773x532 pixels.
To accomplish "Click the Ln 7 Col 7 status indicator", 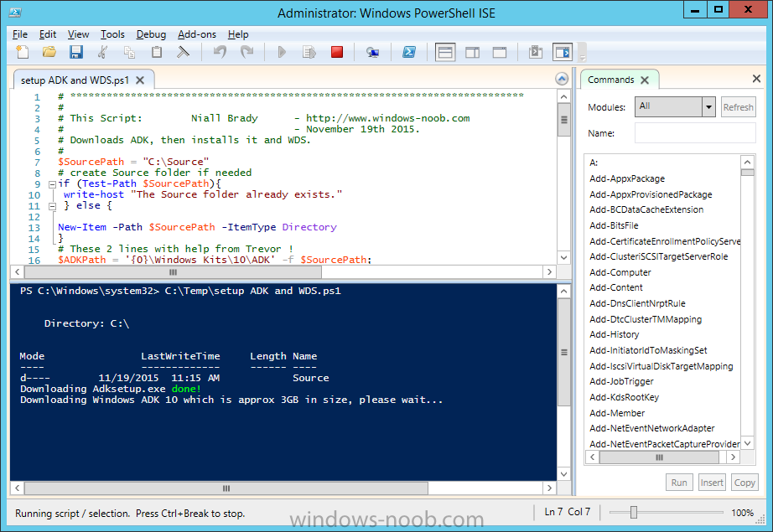I will [568, 512].
